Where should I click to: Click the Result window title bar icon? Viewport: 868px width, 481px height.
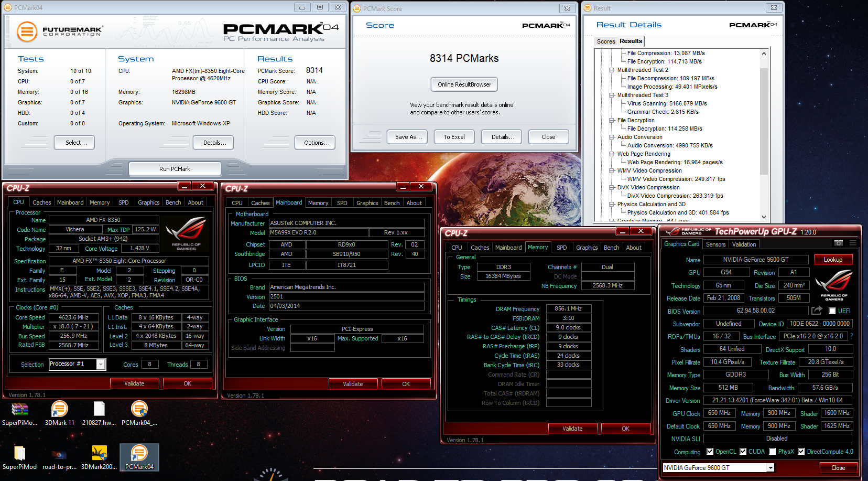tap(587, 8)
